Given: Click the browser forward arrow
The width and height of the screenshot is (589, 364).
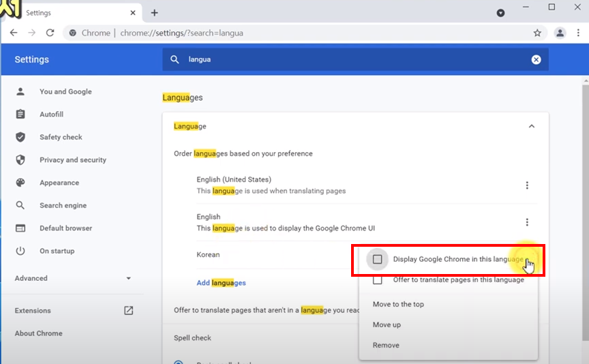Looking at the screenshot, I should coord(32,33).
